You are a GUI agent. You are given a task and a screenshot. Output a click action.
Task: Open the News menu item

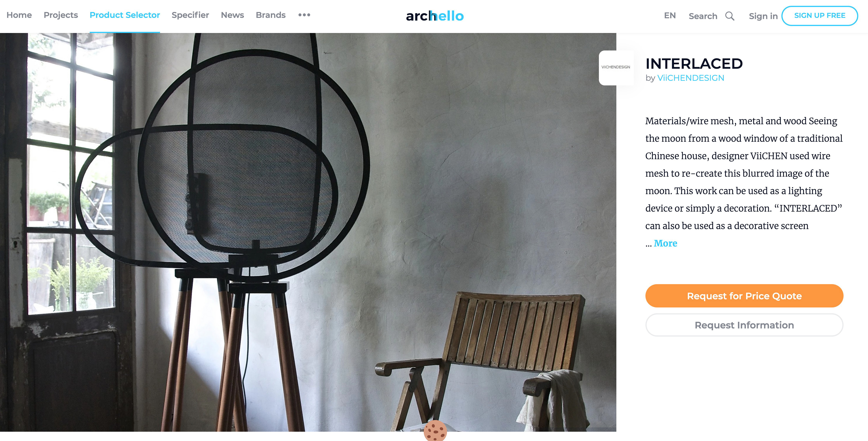(x=232, y=15)
